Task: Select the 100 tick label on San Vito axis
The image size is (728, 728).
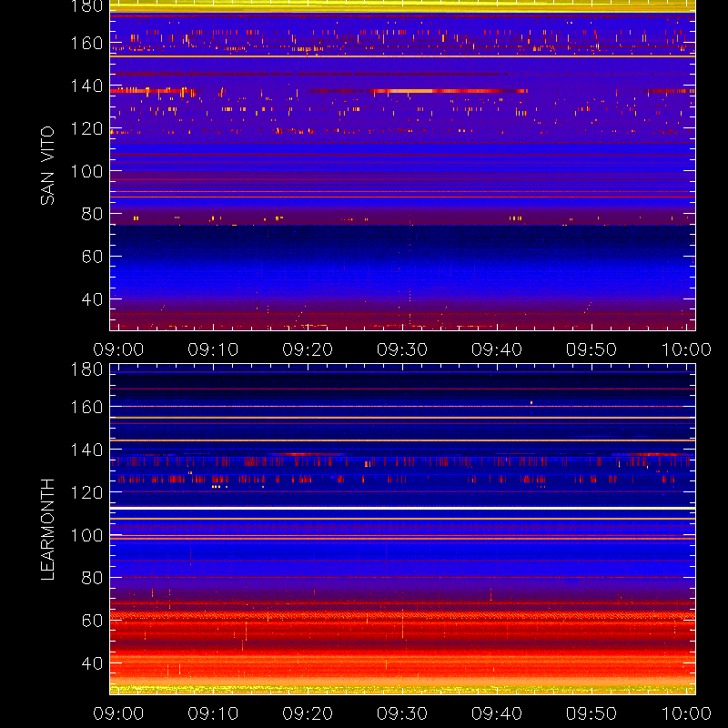Action: coord(86,171)
